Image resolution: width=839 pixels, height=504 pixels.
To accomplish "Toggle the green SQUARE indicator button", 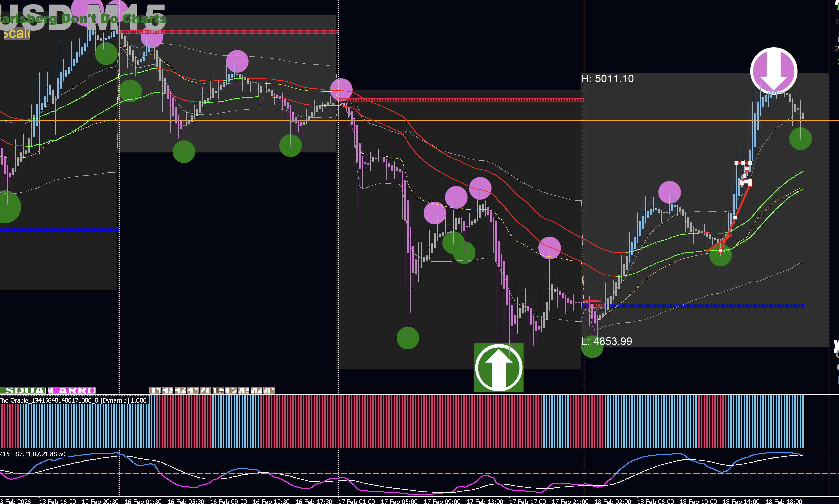I will click(23, 391).
